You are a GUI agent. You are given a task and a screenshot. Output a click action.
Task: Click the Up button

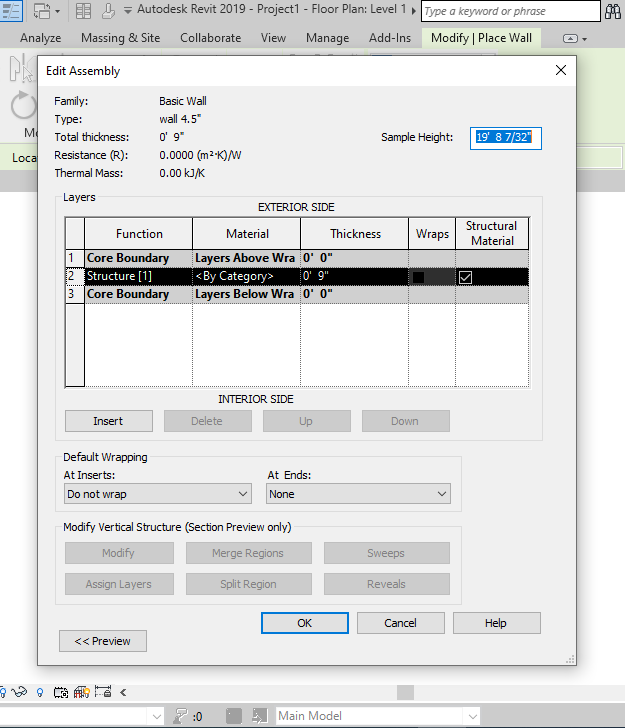point(306,421)
